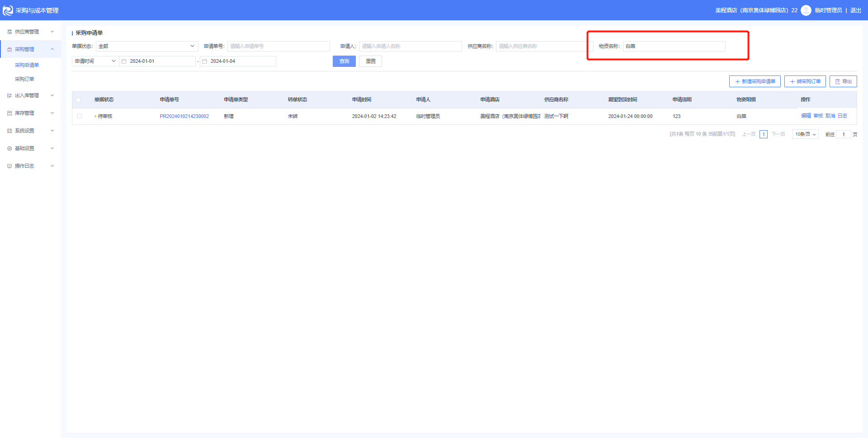Click calendar icon of start date 2024-01-01
868x438 pixels.
click(124, 61)
